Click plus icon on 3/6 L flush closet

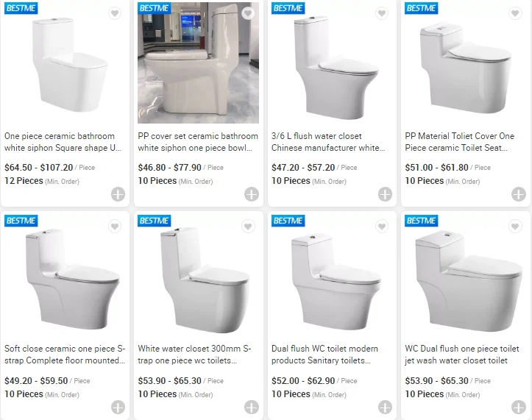tap(385, 194)
